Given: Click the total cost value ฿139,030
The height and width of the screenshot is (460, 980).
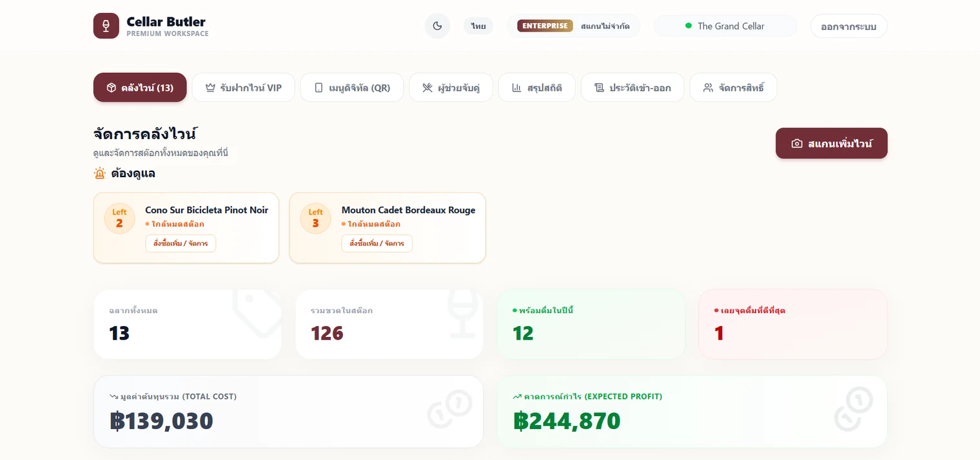Looking at the screenshot, I should (161, 421).
